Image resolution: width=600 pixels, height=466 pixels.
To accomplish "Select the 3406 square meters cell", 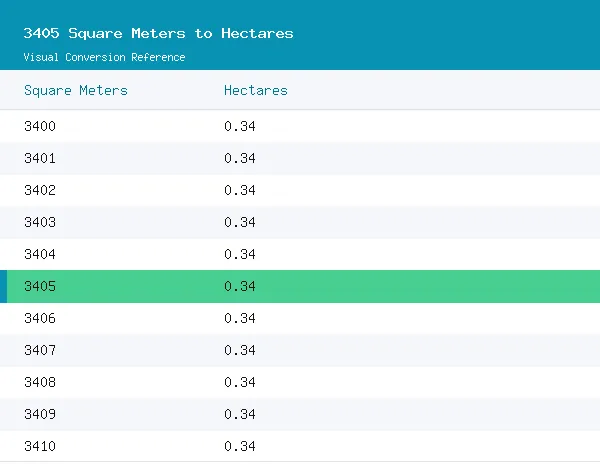I will point(40,318).
